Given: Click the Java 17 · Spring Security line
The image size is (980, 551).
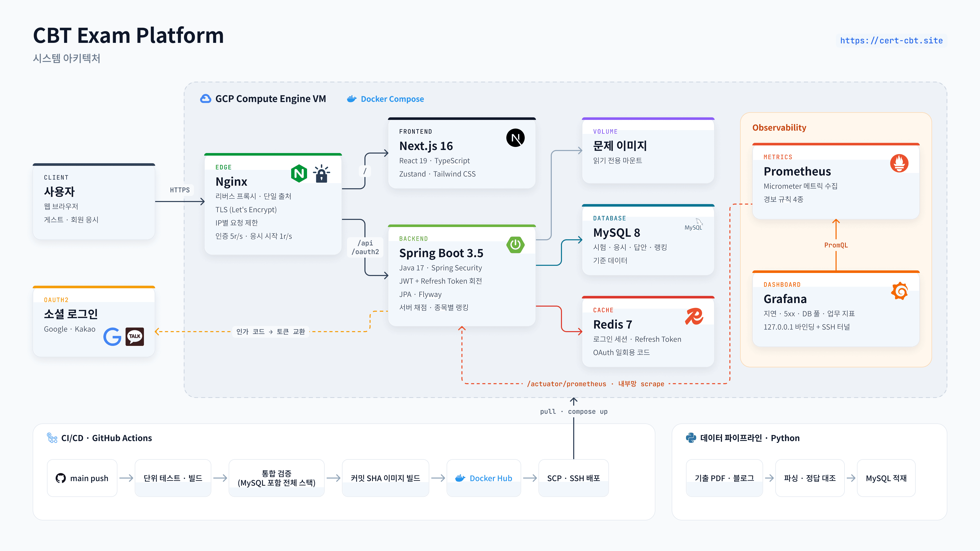Looking at the screenshot, I should pos(440,268).
